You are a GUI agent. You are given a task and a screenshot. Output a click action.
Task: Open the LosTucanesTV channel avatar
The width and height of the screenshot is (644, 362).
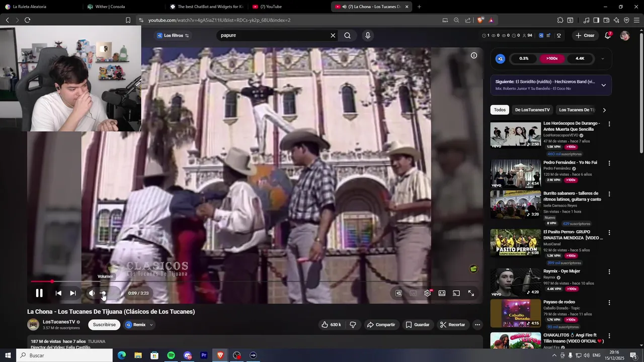33,325
